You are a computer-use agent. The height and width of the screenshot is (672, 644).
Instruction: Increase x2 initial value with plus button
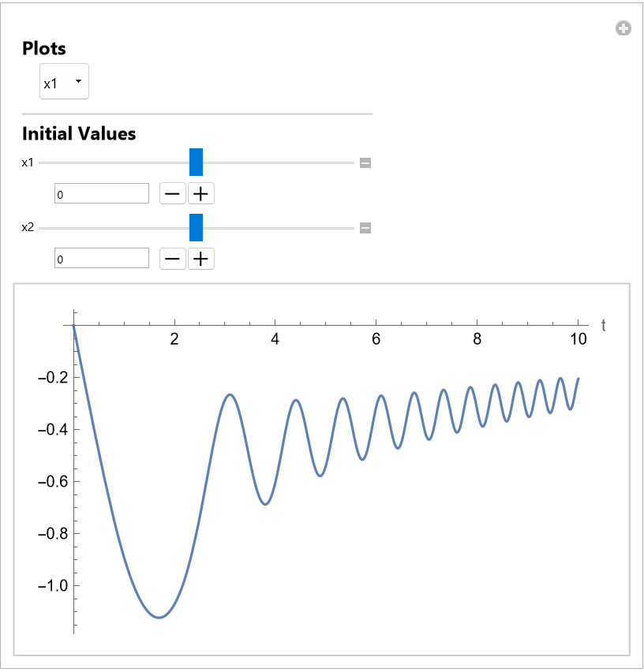tap(201, 258)
